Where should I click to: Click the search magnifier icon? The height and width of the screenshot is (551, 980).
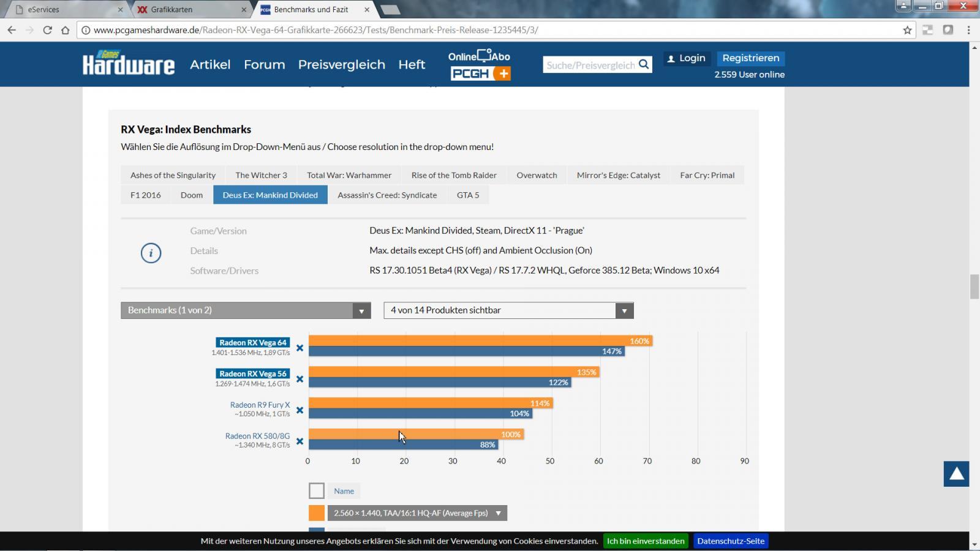point(644,64)
